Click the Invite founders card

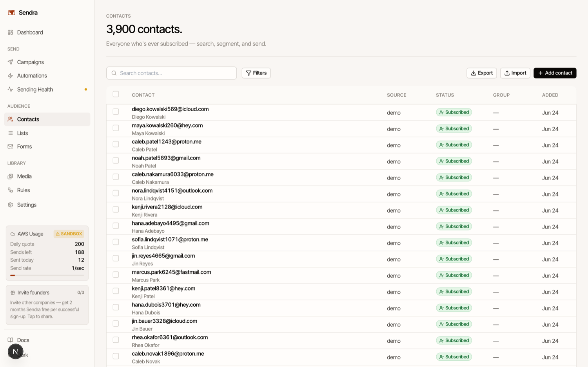(x=47, y=305)
